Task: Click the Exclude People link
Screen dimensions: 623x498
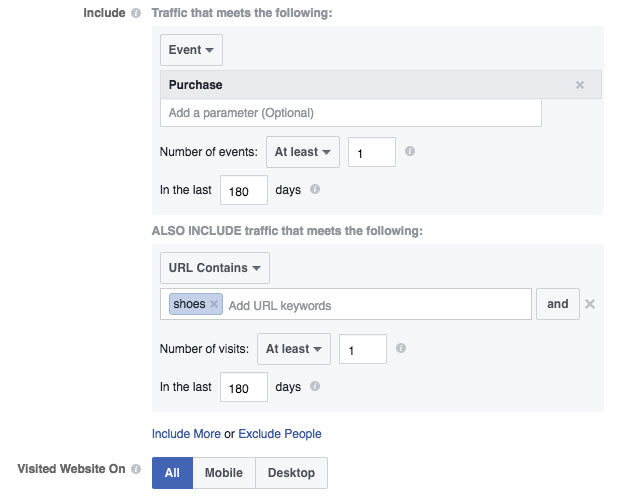Action: click(x=280, y=434)
